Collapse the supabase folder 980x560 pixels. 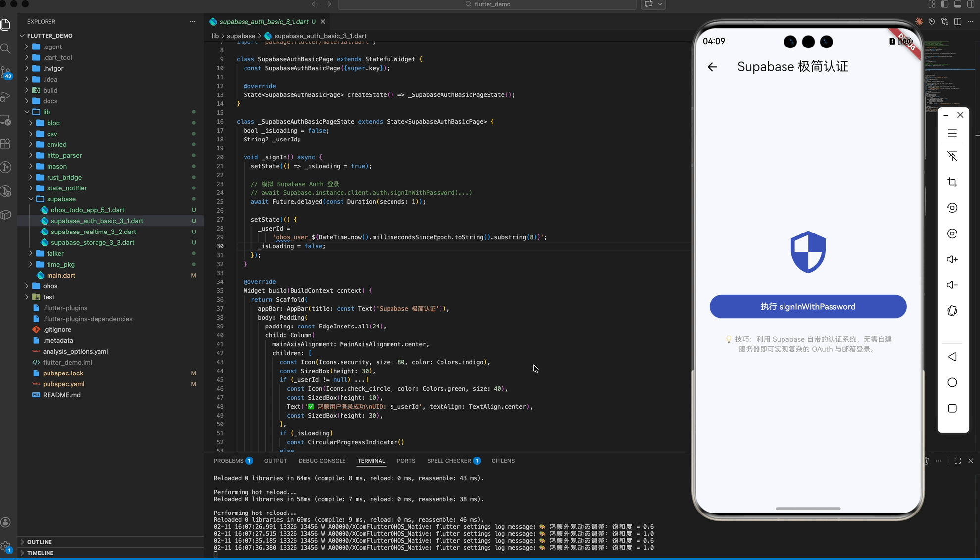[x=31, y=199]
